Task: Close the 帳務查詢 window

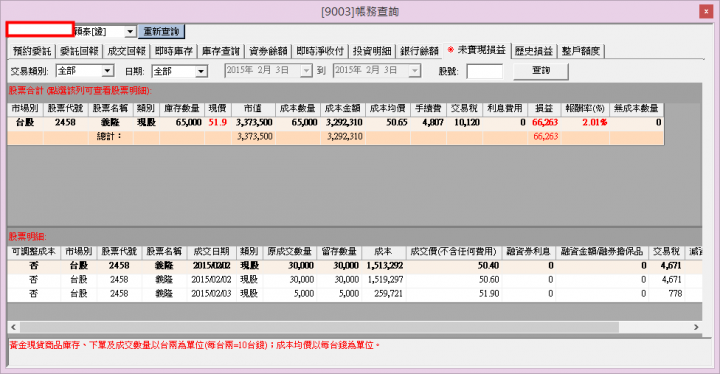Action: tap(706, 11)
